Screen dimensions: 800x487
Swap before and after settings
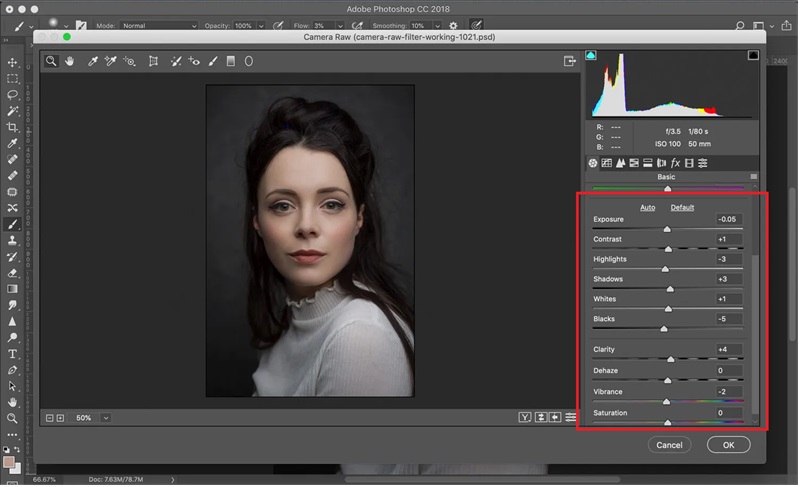[540, 418]
